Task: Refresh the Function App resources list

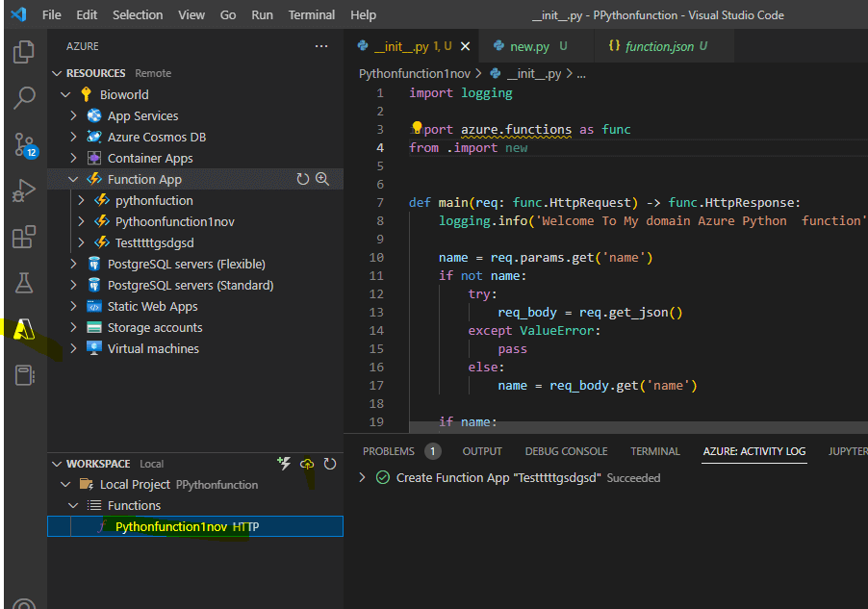Action: (x=302, y=179)
